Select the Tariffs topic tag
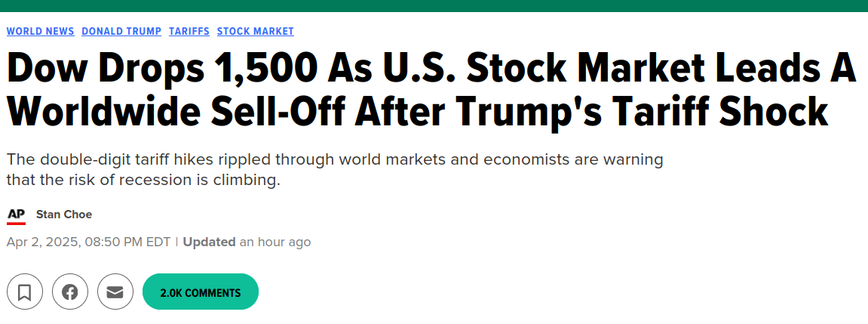 click(189, 31)
